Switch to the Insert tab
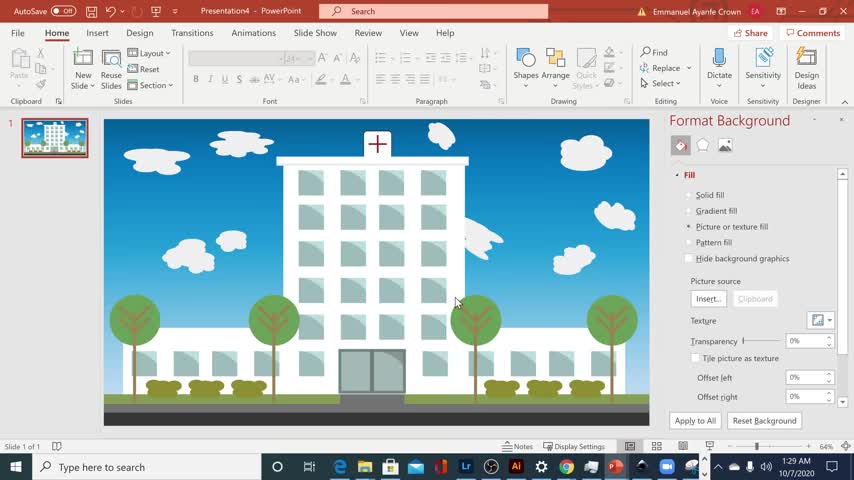This screenshot has height=480, width=854. 97,33
